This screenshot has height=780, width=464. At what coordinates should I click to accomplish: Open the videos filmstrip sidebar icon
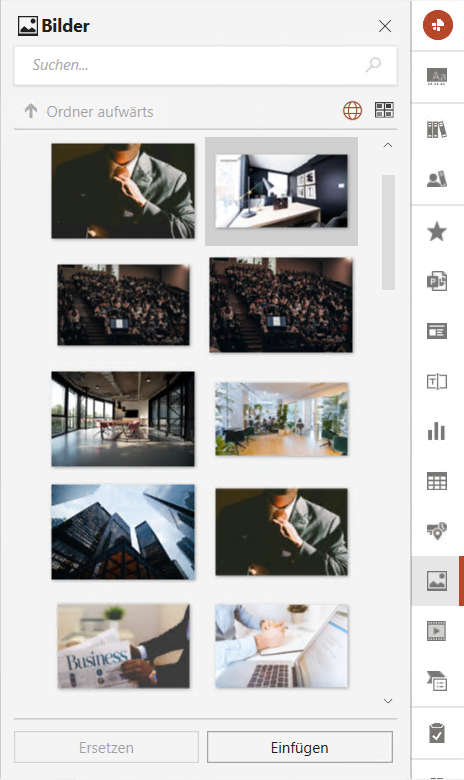437,631
